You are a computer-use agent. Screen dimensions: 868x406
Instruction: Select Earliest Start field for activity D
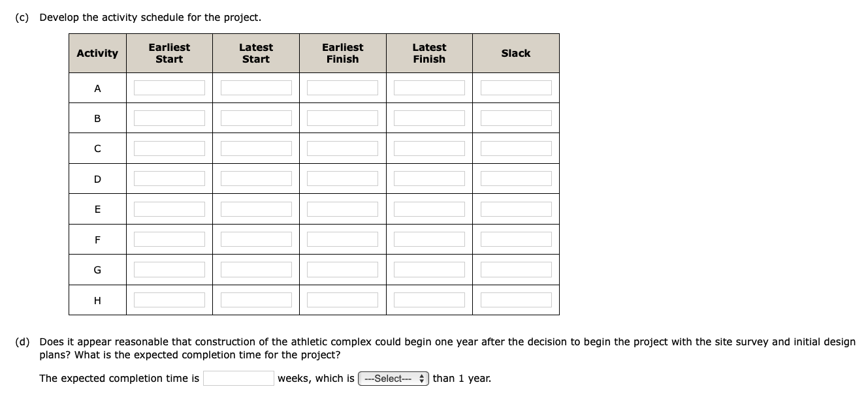[x=169, y=178]
